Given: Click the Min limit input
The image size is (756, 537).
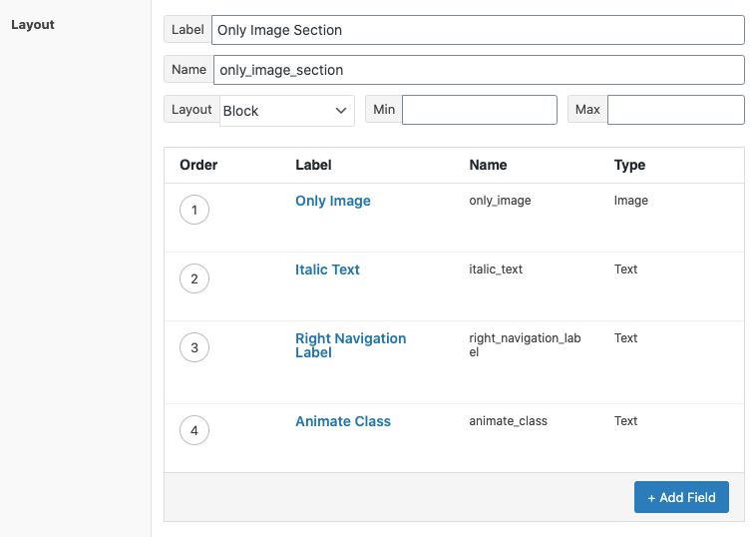Looking at the screenshot, I should point(479,110).
